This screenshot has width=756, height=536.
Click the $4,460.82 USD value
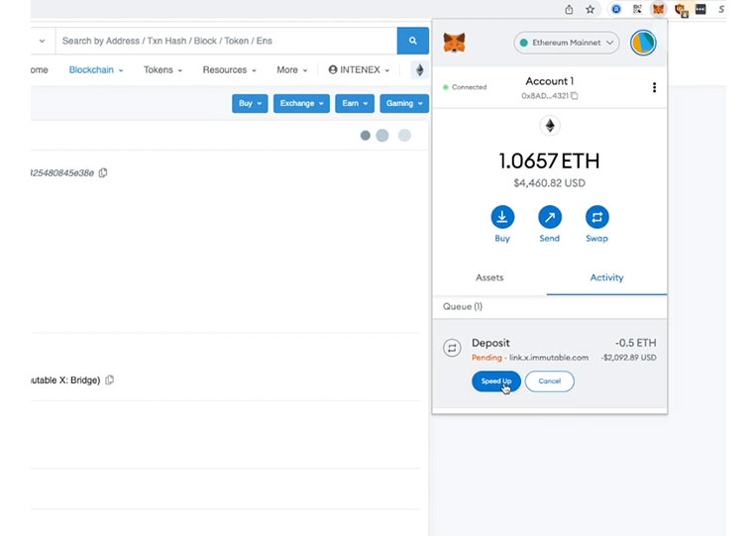click(x=549, y=183)
